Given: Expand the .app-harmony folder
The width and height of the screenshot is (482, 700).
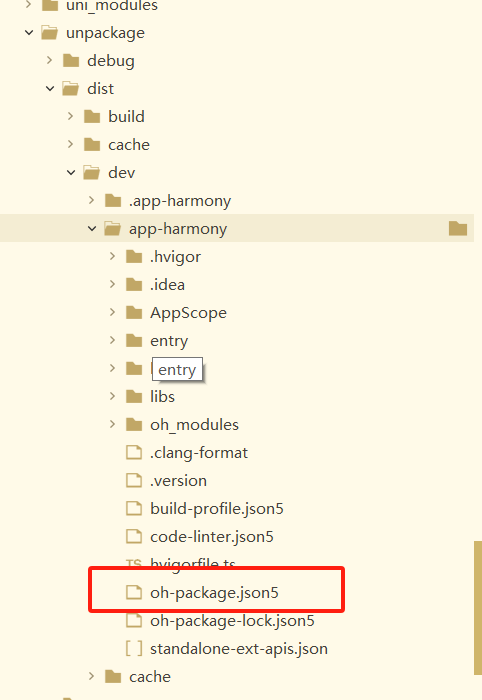Looking at the screenshot, I should (91, 200).
